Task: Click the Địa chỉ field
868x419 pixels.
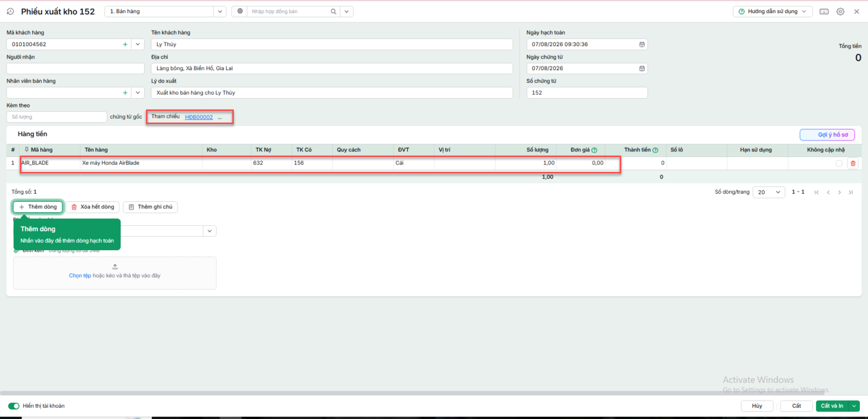Action: (x=332, y=68)
